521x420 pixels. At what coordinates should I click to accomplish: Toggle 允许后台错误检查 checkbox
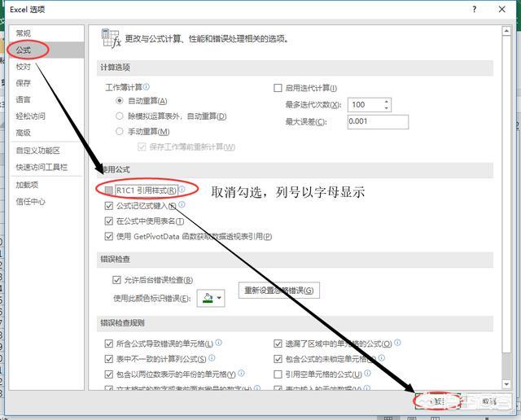tap(116, 280)
